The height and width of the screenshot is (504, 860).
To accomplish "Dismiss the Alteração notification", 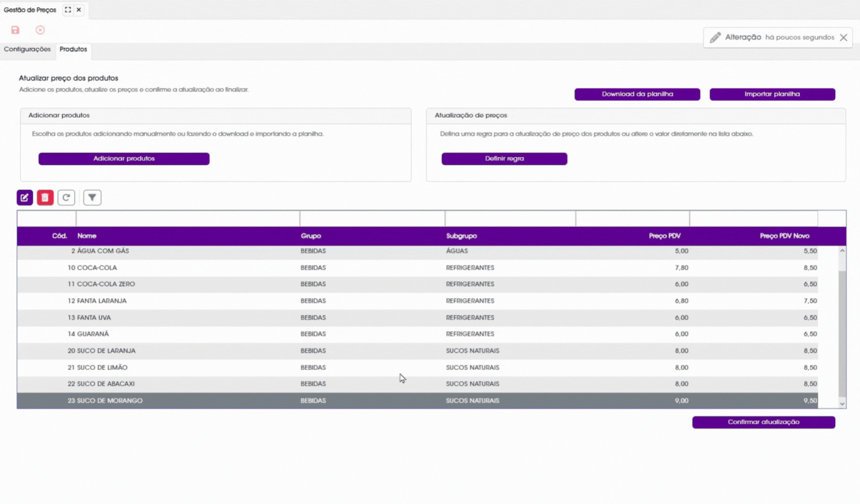I will point(844,38).
